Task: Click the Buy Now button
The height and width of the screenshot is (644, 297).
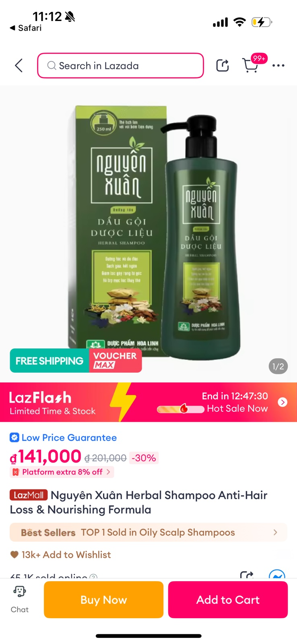Action: point(103,600)
